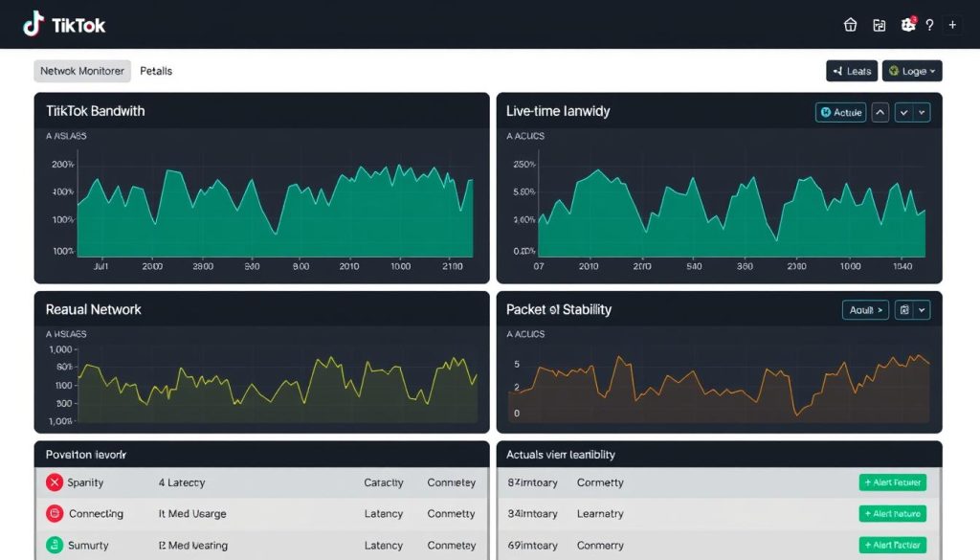Click icon button in Packet Stability header
This screenshot has height=560, width=980.
pos(904,310)
